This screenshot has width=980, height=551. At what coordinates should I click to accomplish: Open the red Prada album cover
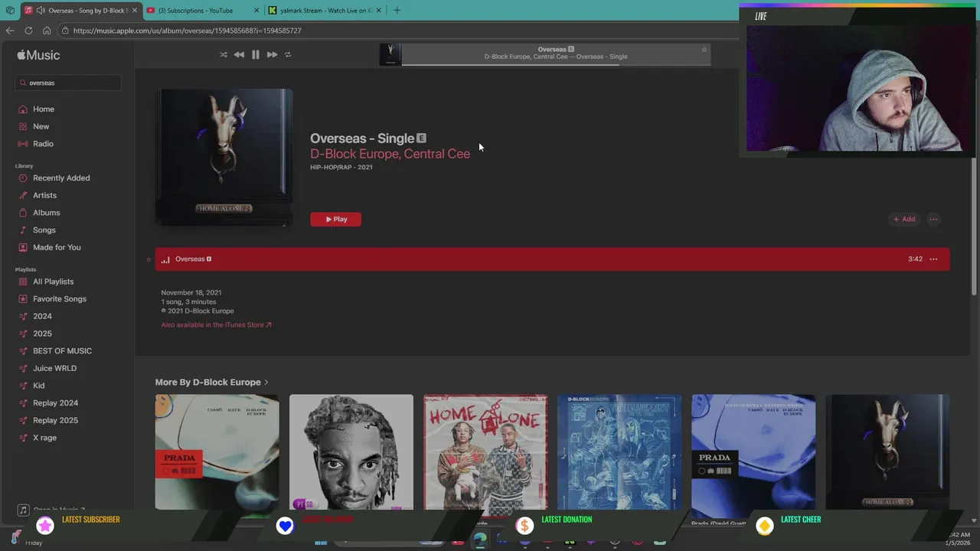(217, 452)
